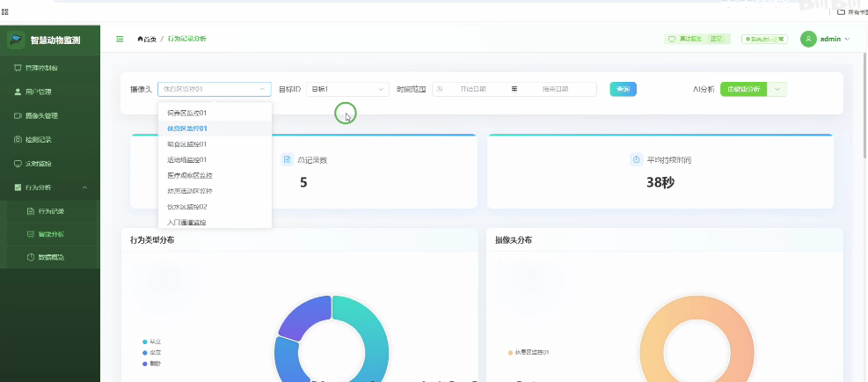Viewport: 868px width, 382px height.
Task: Click the page vertical scrollbar
Action: coord(865,106)
